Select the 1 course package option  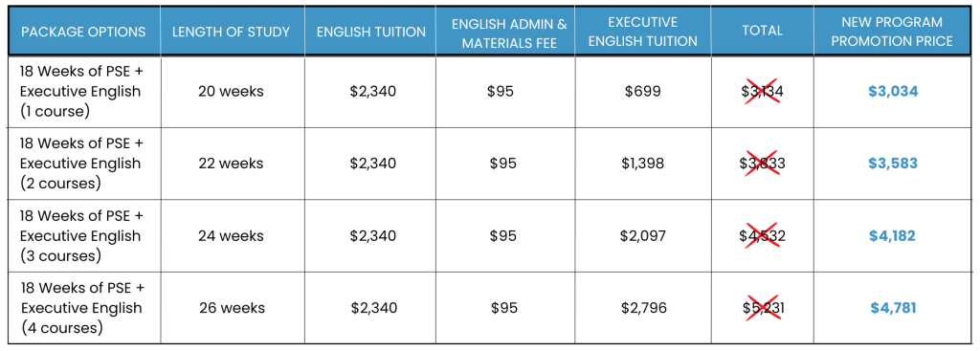(82, 92)
